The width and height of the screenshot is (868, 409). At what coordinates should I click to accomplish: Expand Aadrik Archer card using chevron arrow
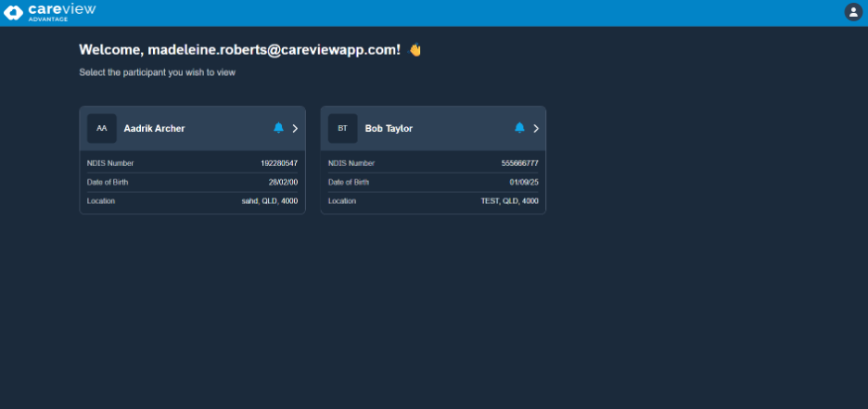pos(295,128)
